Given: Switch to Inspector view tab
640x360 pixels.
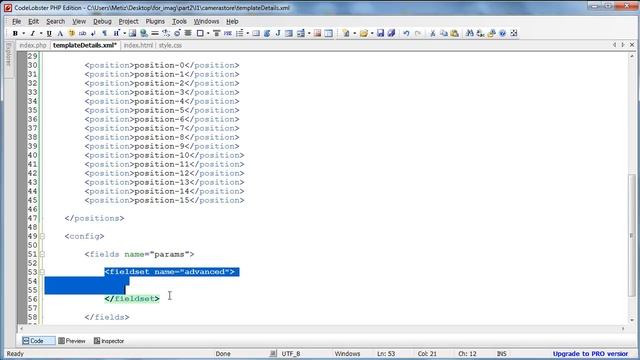Looking at the screenshot, I should click(x=109, y=341).
